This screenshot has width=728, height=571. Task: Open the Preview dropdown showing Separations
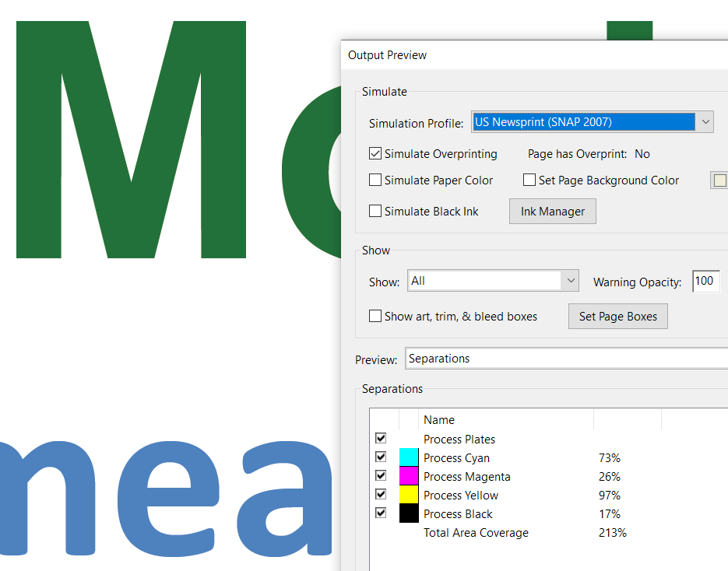[566, 359]
